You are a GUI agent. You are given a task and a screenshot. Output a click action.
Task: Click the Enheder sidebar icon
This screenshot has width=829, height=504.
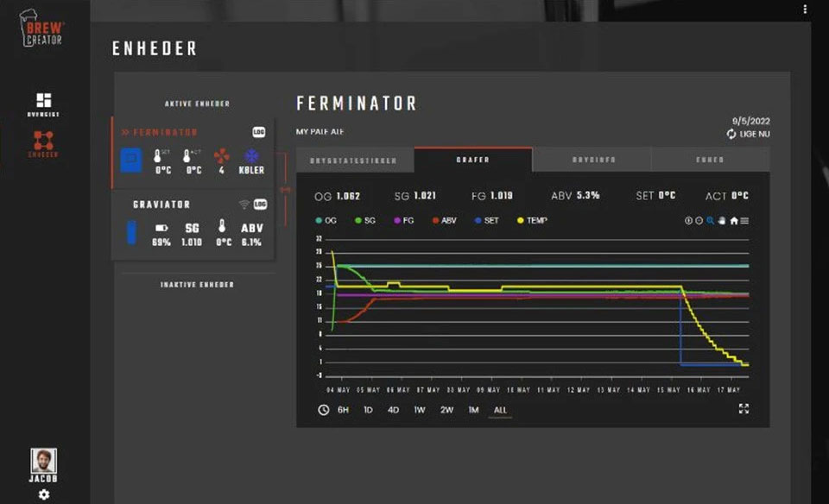click(x=43, y=143)
